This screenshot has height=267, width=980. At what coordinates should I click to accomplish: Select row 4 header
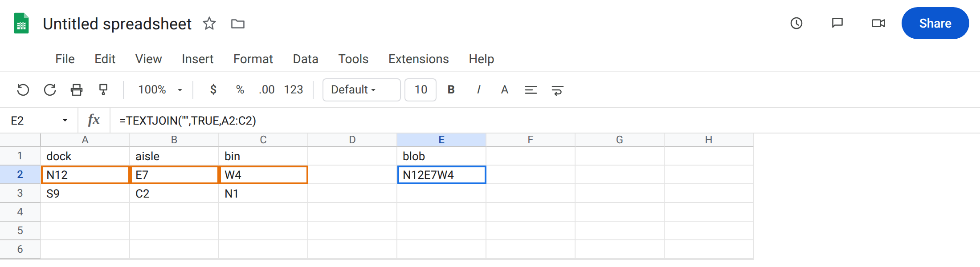click(x=20, y=212)
